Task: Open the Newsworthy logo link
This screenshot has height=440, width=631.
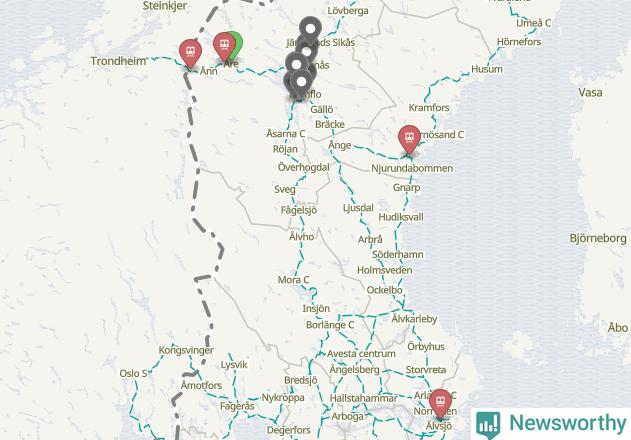Action: click(x=551, y=423)
